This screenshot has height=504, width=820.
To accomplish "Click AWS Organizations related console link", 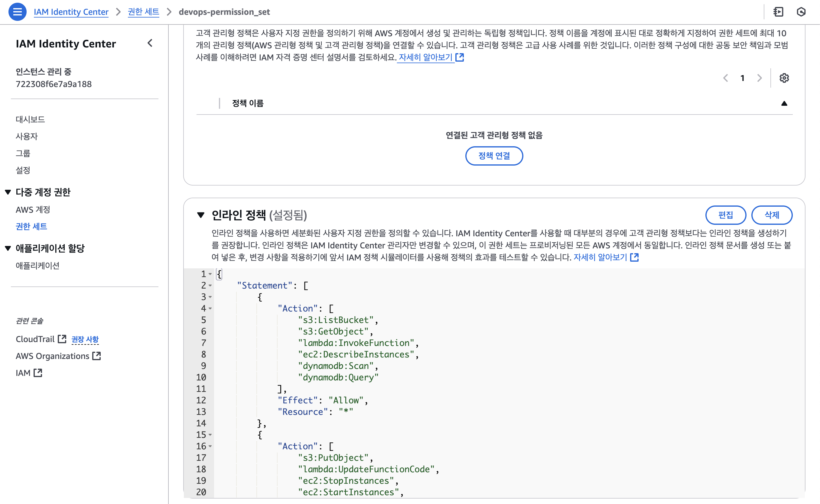I will point(52,356).
